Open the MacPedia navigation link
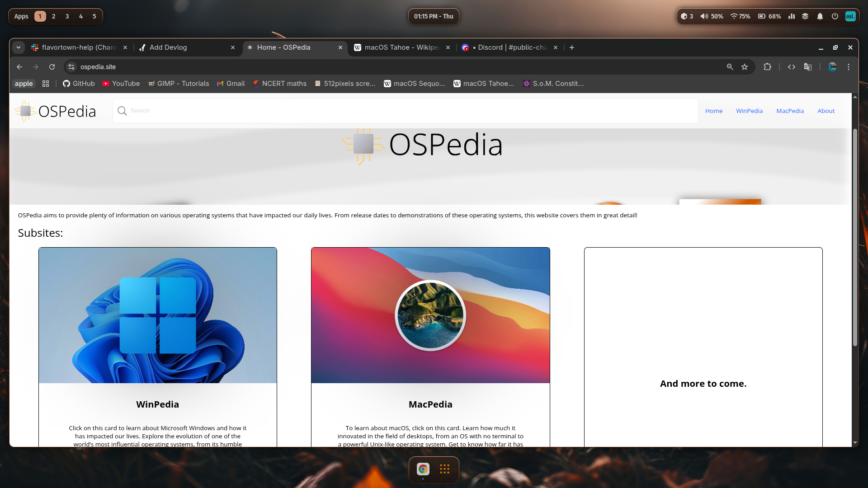This screenshot has height=488, width=868. [790, 111]
